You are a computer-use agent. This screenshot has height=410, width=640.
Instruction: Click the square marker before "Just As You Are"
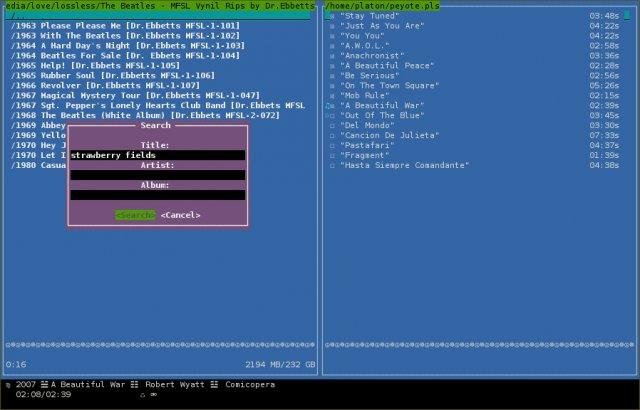[332, 26]
